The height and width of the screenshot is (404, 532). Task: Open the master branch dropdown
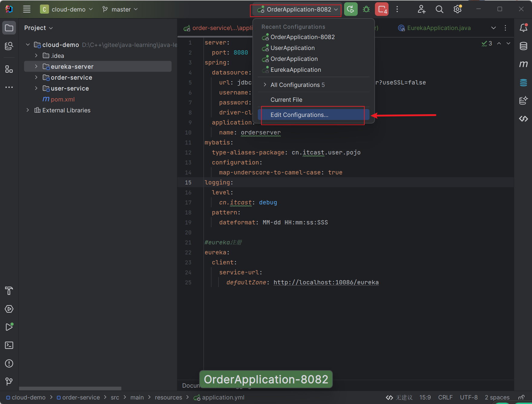[120, 9]
